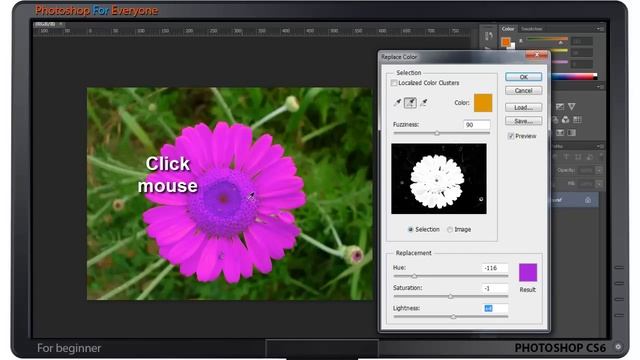Choose the Selection radio button
This screenshot has height=360, width=640.
[x=411, y=229]
